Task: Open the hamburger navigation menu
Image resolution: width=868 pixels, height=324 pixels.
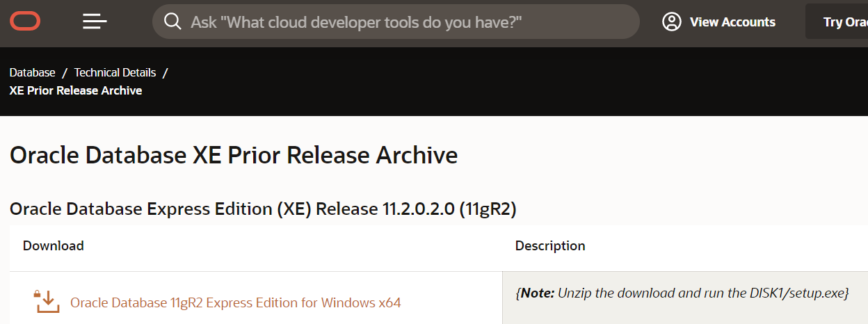Action: 95,22
